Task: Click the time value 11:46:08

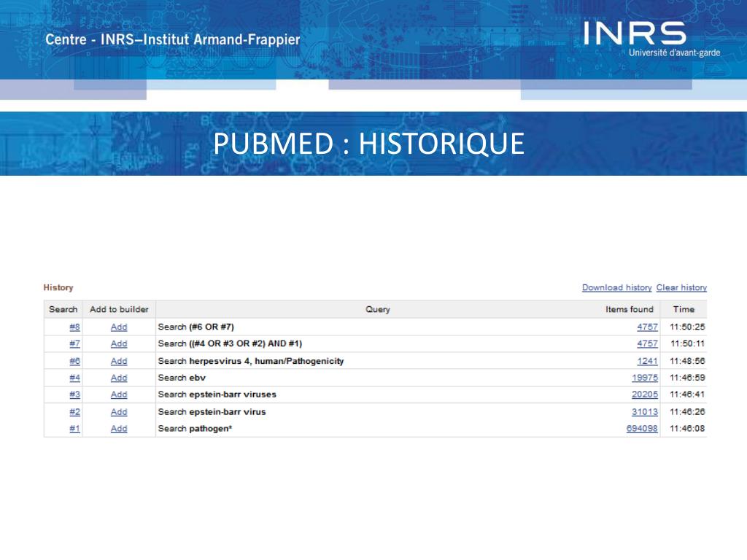Action: (x=687, y=429)
